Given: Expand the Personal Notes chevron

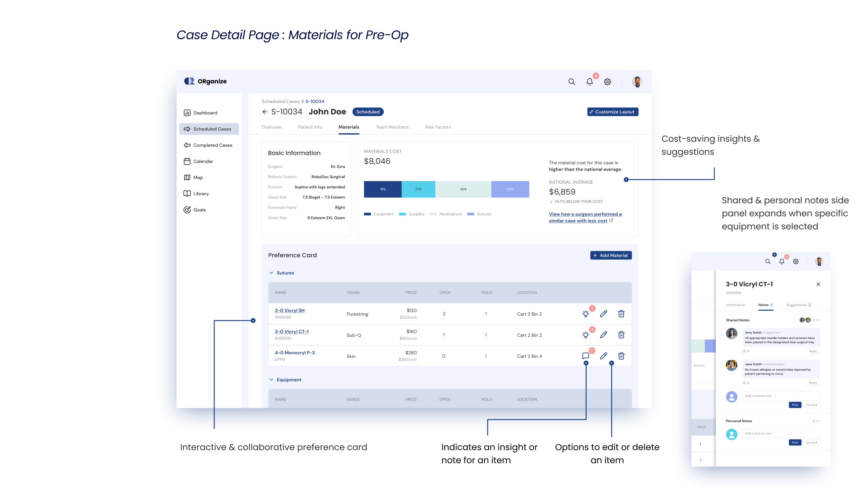Looking at the screenshot, I should coord(818,421).
